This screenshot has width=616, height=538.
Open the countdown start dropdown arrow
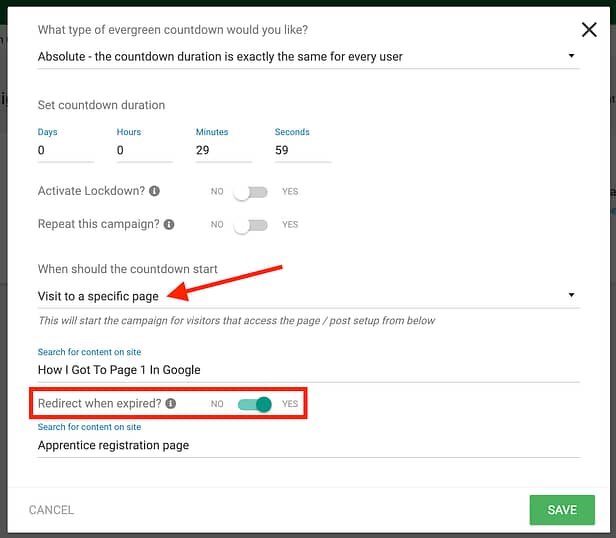572,295
